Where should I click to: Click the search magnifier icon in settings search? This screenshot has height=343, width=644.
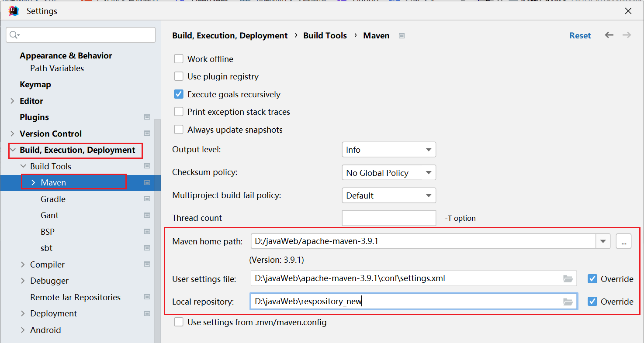pos(14,35)
